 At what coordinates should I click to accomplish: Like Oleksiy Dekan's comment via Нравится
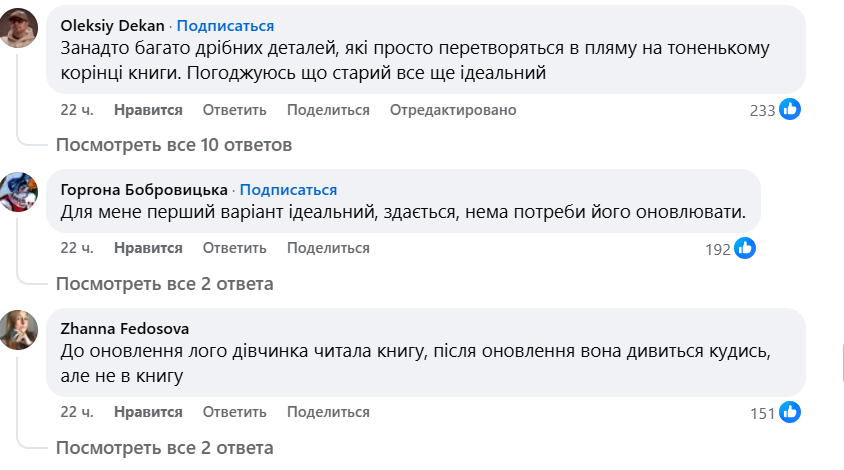[x=148, y=110]
